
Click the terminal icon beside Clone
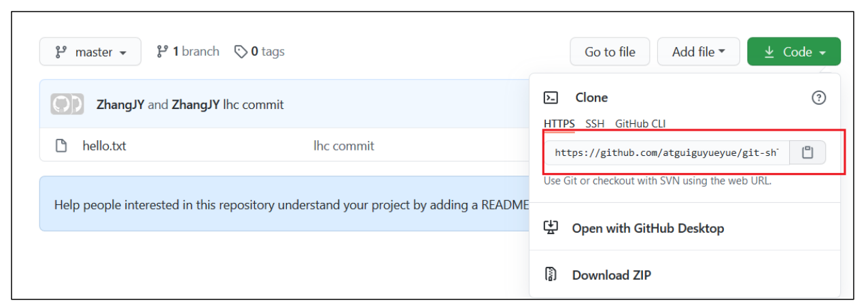(551, 98)
